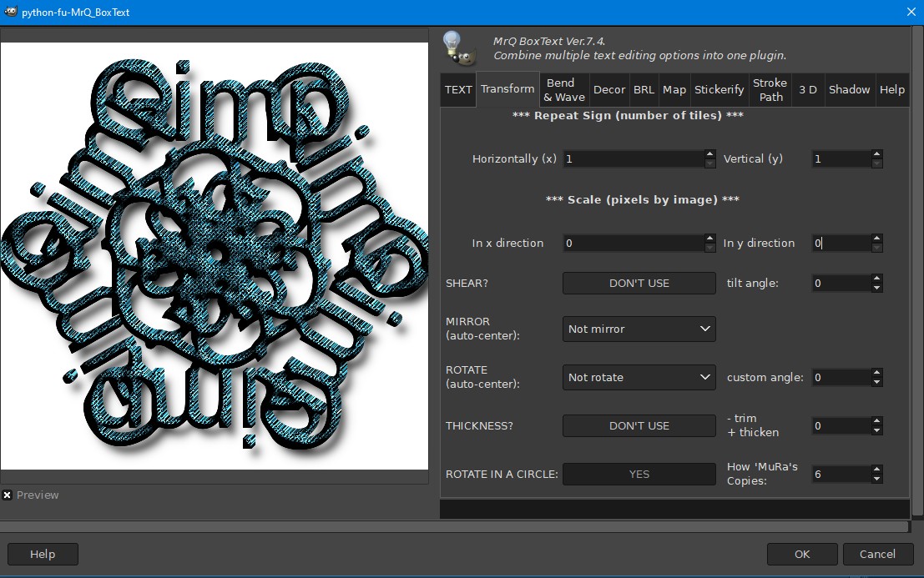Open the ROTATE 'Not rotate' dropdown
Screen dimensions: 924x578
(639, 377)
